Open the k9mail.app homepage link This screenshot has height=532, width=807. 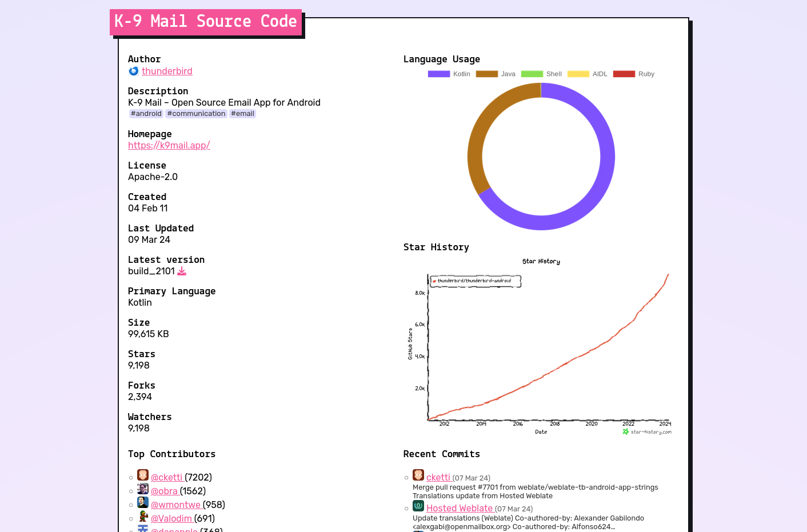tap(169, 145)
